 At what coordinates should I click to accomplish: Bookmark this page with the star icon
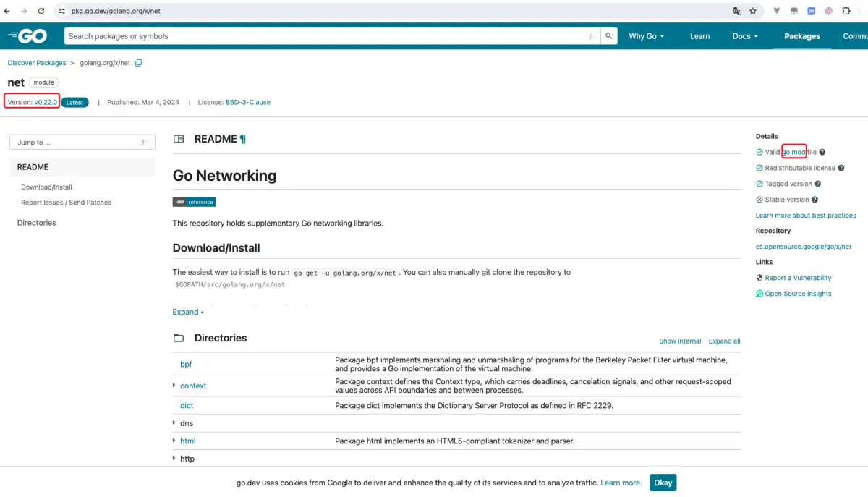pyautogui.click(x=753, y=11)
